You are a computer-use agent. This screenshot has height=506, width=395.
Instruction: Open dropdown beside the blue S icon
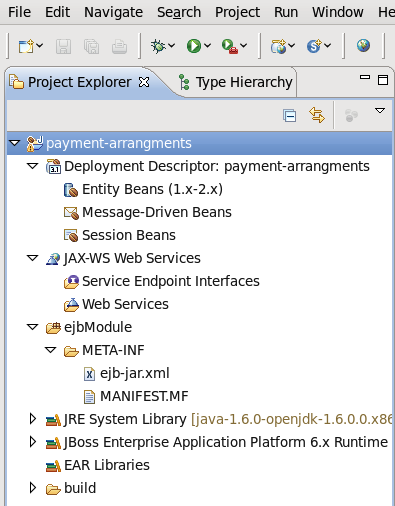[x=327, y=45]
